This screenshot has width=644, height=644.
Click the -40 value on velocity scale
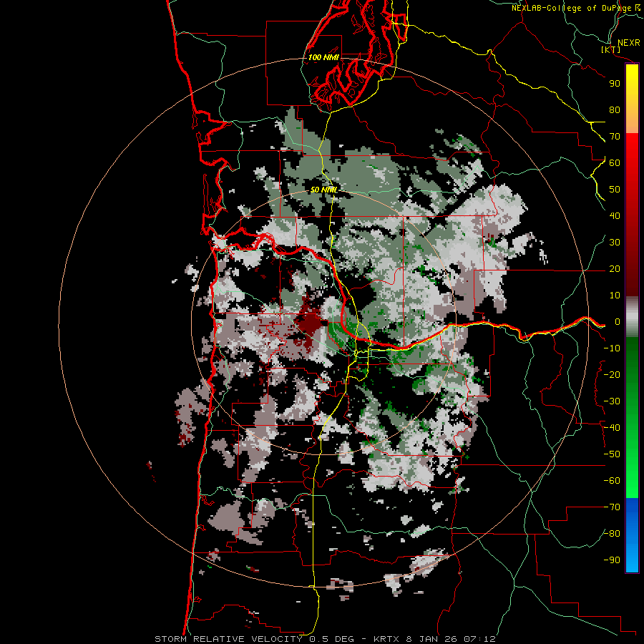612,428
